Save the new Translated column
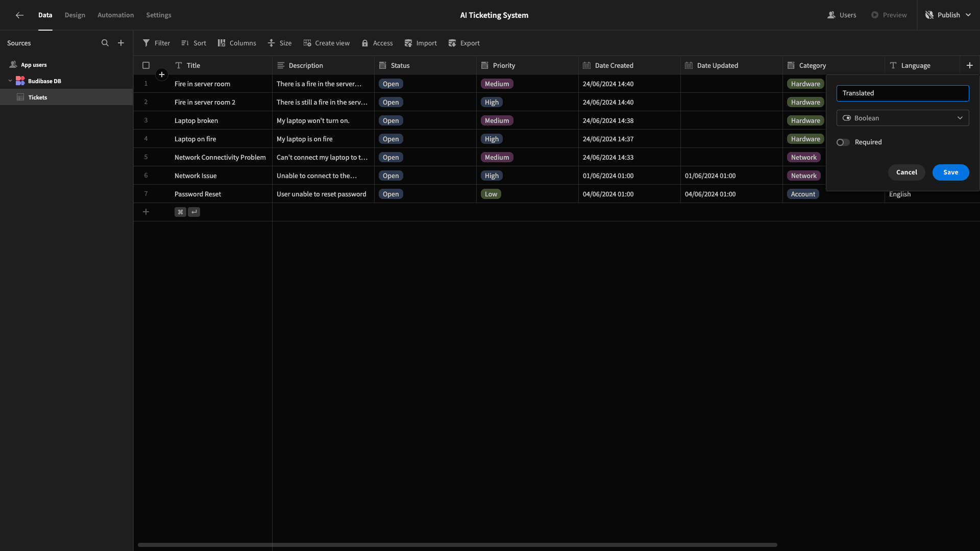The height and width of the screenshot is (551, 980). [950, 172]
